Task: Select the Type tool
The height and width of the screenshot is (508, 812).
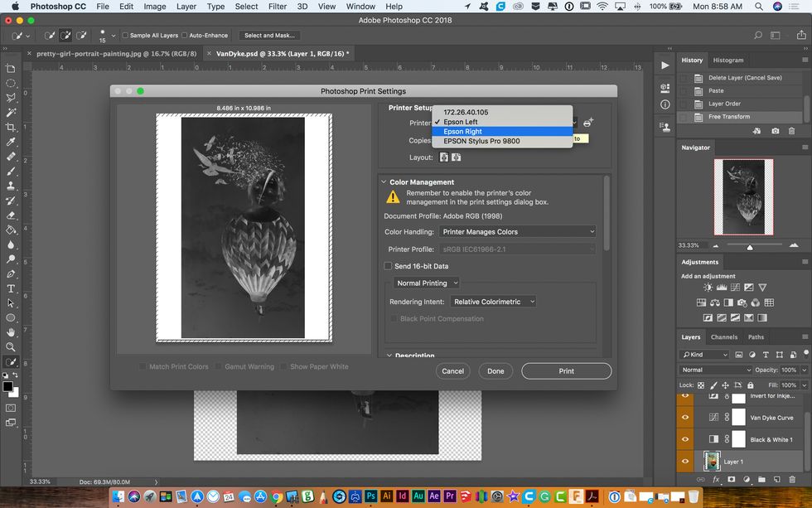Action: [x=11, y=288]
